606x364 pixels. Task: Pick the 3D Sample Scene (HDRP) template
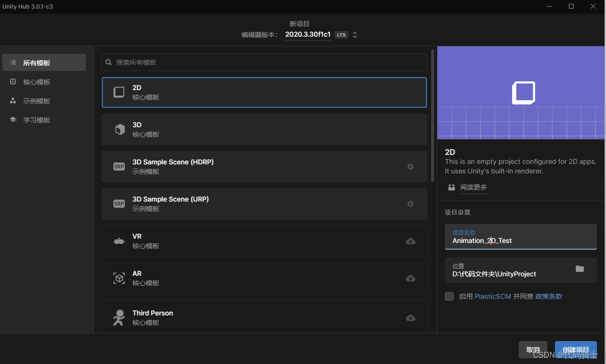264,167
